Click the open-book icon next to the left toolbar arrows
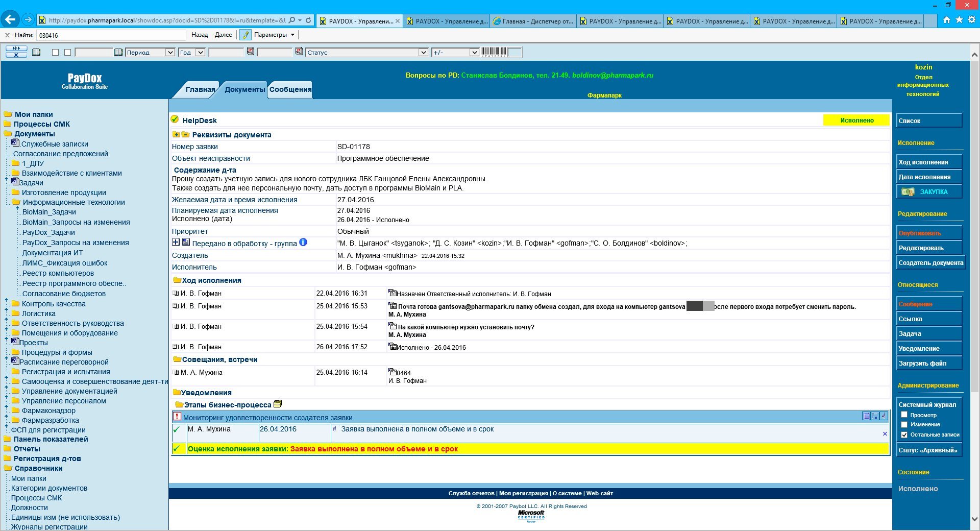980x531 pixels. coord(36,52)
